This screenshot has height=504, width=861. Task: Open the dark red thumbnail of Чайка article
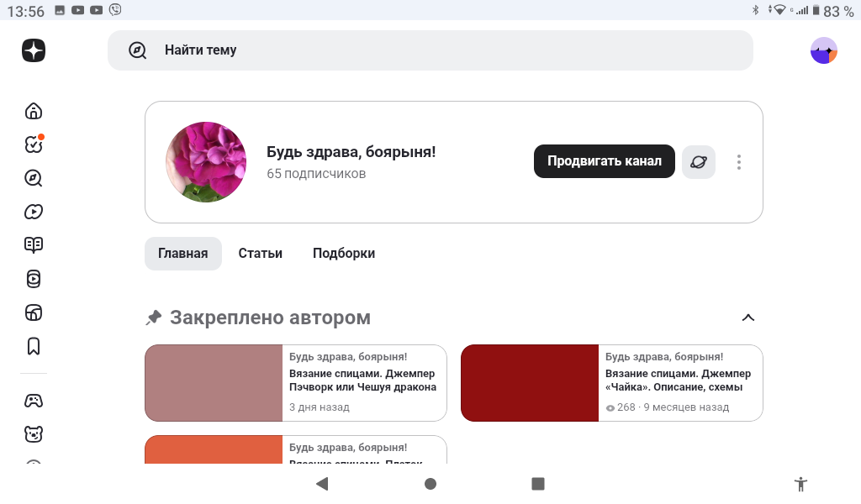[x=530, y=383]
